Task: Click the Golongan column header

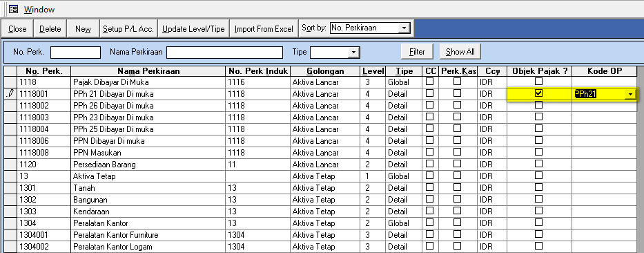Action: tap(325, 71)
